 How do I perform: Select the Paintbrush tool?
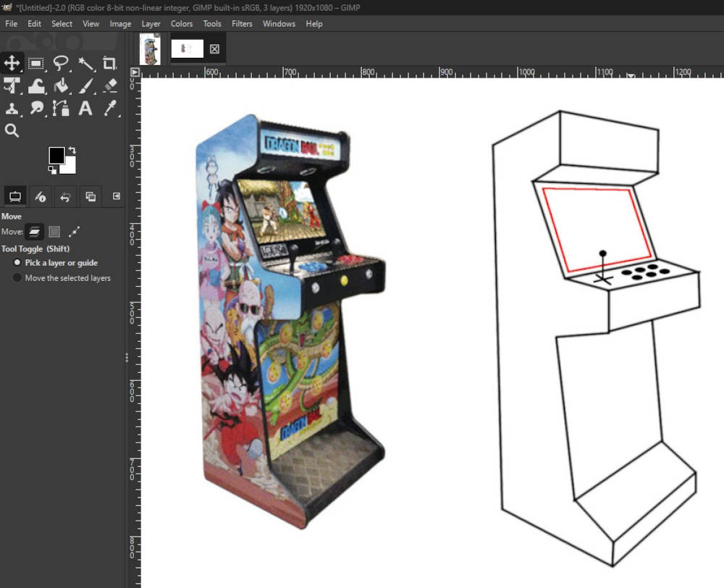[85, 86]
